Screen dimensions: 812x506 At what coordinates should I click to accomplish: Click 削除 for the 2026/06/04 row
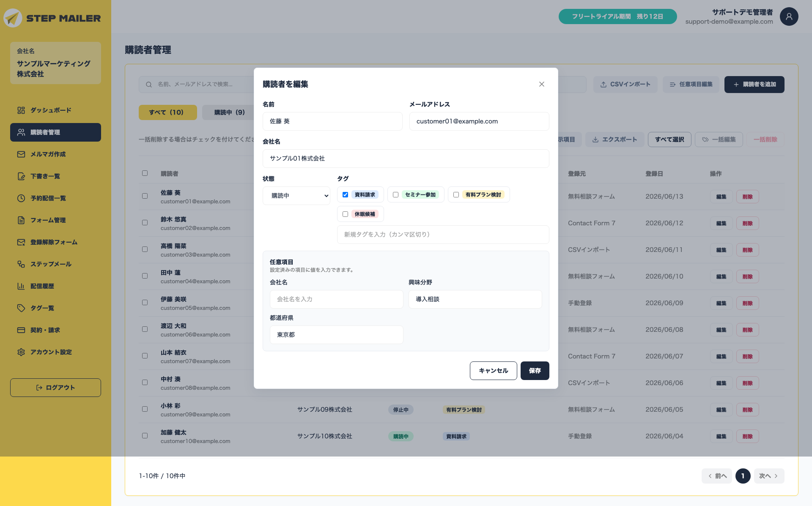pyautogui.click(x=748, y=436)
